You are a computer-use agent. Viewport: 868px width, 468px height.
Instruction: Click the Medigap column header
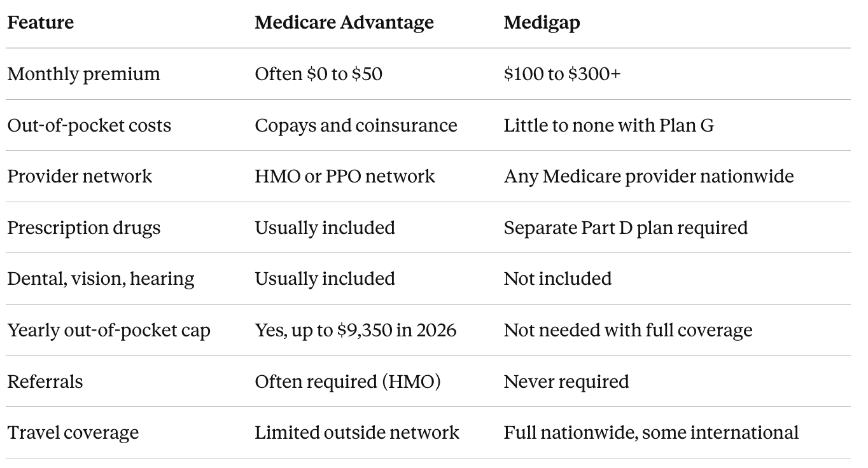[x=542, y=24]
